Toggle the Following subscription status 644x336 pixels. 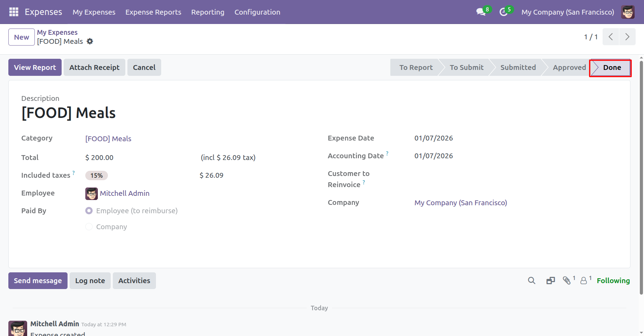pos(613,280)
